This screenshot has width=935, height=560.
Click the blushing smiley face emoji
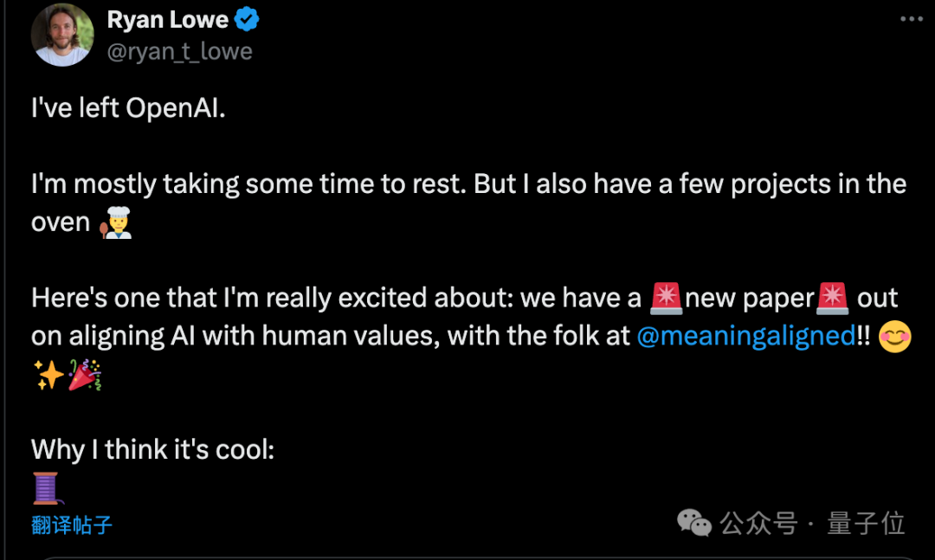895,336
